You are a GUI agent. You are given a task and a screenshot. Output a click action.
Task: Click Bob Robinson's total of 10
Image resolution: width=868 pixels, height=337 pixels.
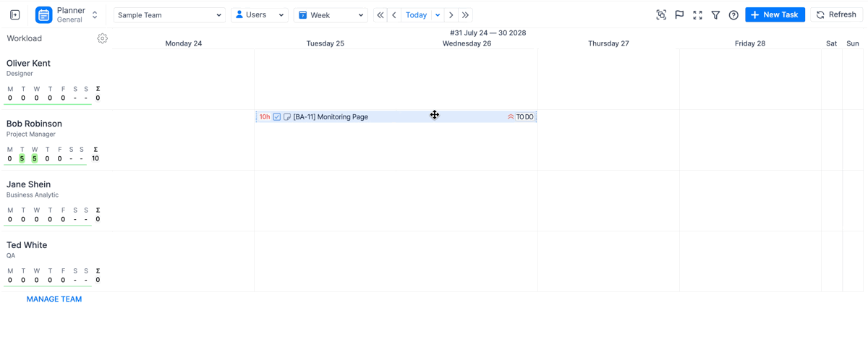95,158
